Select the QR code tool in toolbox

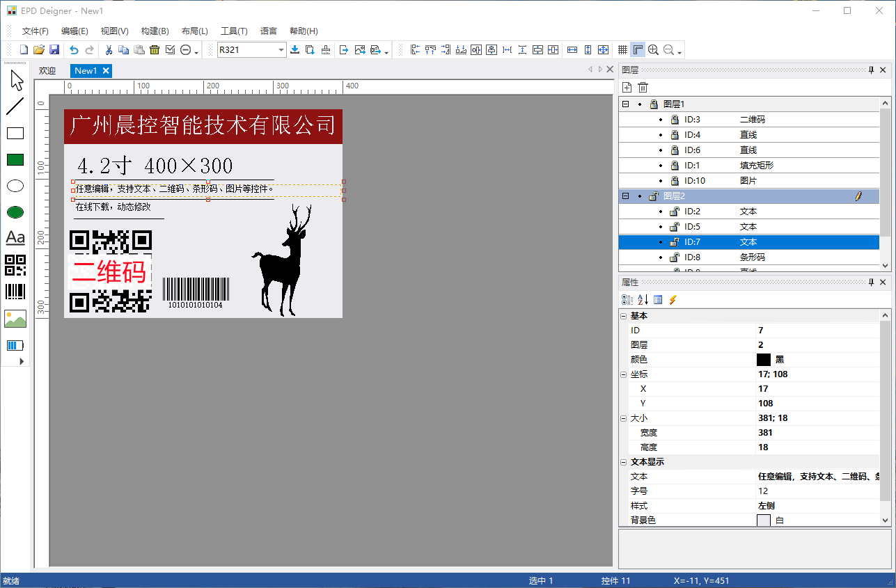pos(15,265)
